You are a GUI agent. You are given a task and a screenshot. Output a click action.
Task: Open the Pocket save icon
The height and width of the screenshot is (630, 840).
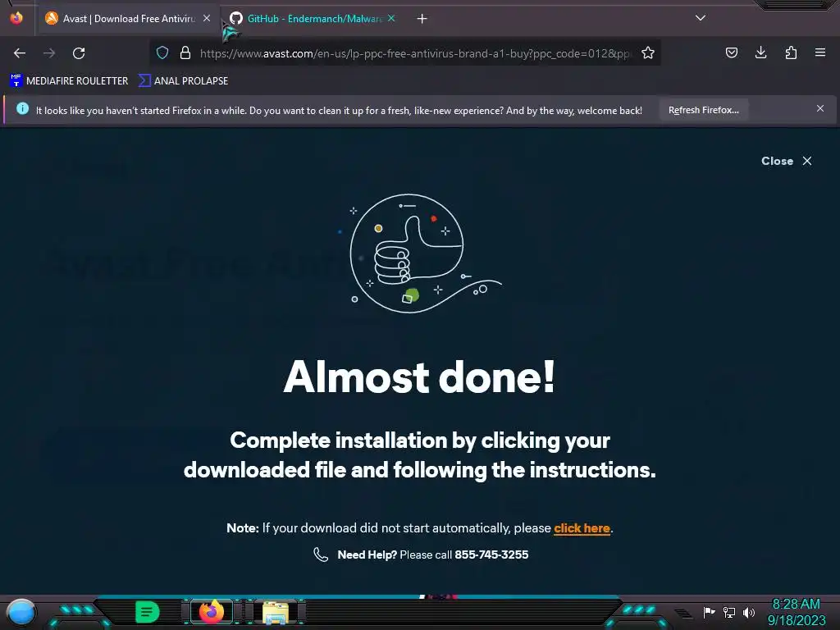tap(731, 52)
